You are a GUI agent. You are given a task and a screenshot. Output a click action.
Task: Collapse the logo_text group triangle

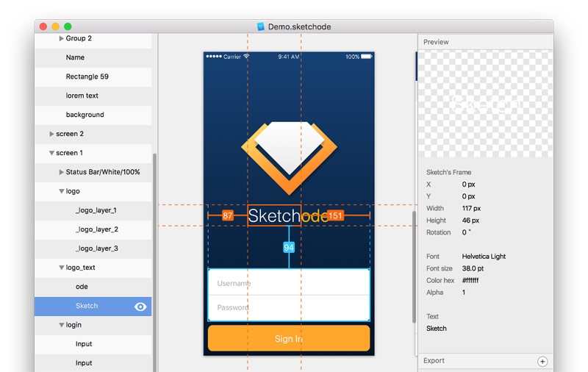pyautogui.click(x=62, y=268)
